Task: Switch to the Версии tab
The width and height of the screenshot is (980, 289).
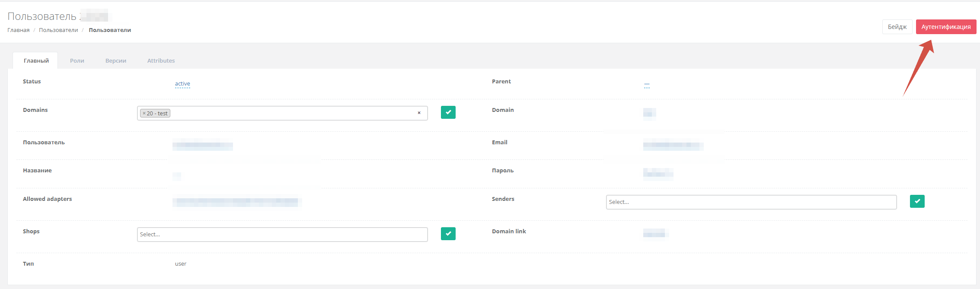Action: (x=116, y=60)
